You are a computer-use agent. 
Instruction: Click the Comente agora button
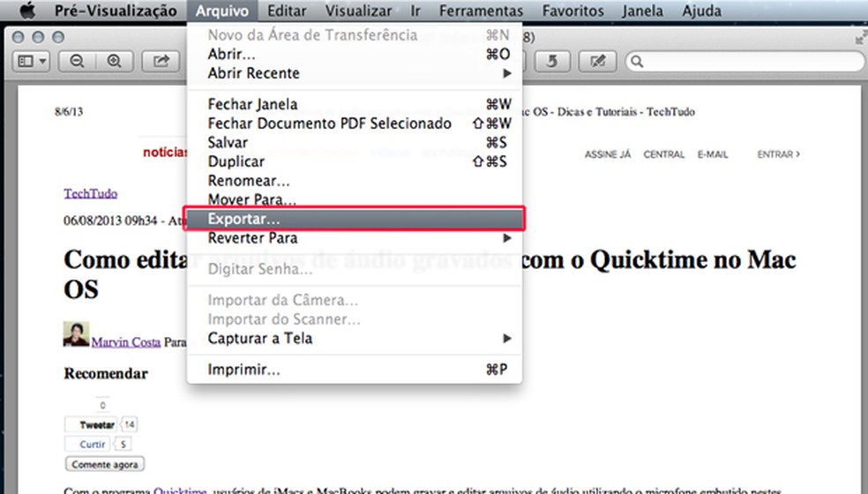(x=105, y=464)
